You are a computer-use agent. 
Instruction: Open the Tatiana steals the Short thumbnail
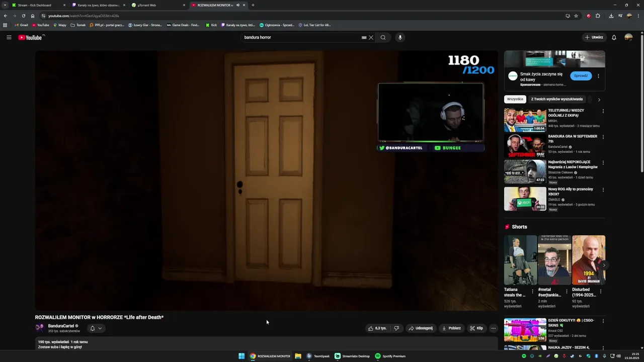point(520,260)
